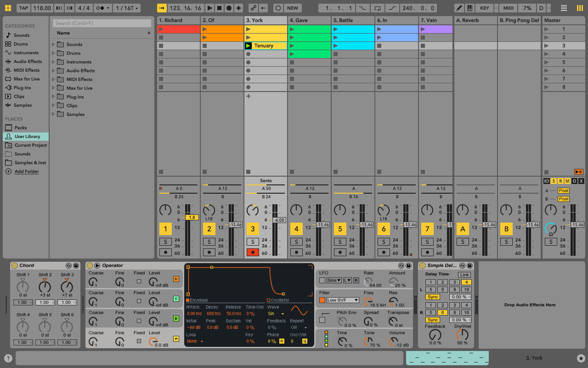Launch the playing Tenuary clip

point(249,46)
